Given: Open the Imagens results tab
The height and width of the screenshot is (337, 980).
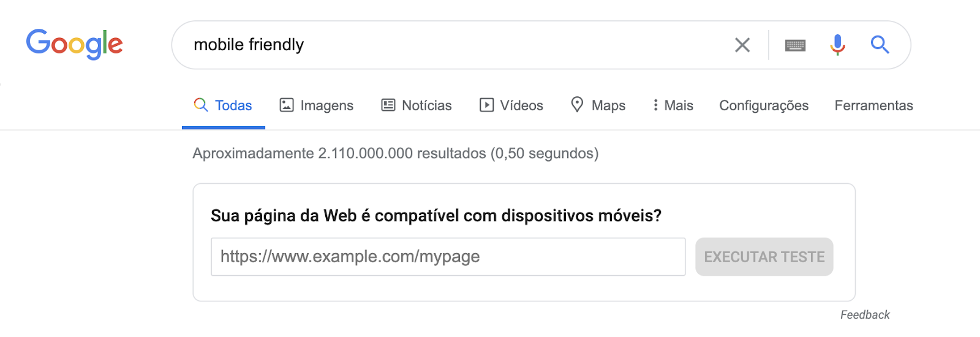Looking at the screenshot, I should 317,105.
